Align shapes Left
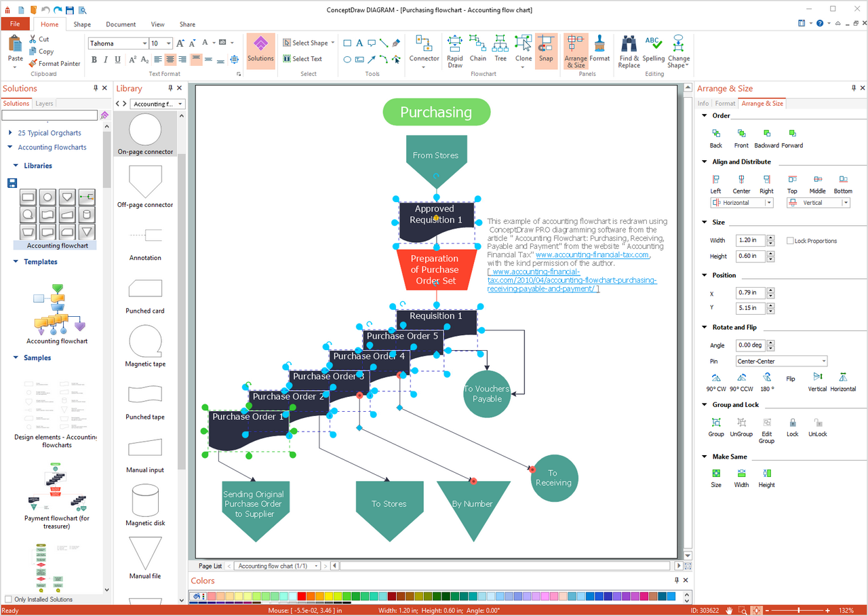Screen dimensions: 868x616 point(715,184)
